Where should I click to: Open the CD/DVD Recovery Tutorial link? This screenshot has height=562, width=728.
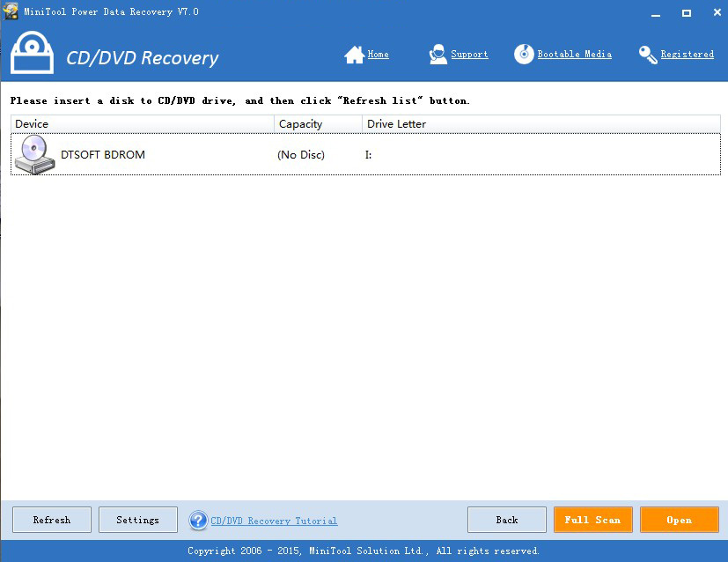click(x=274, y=521)
